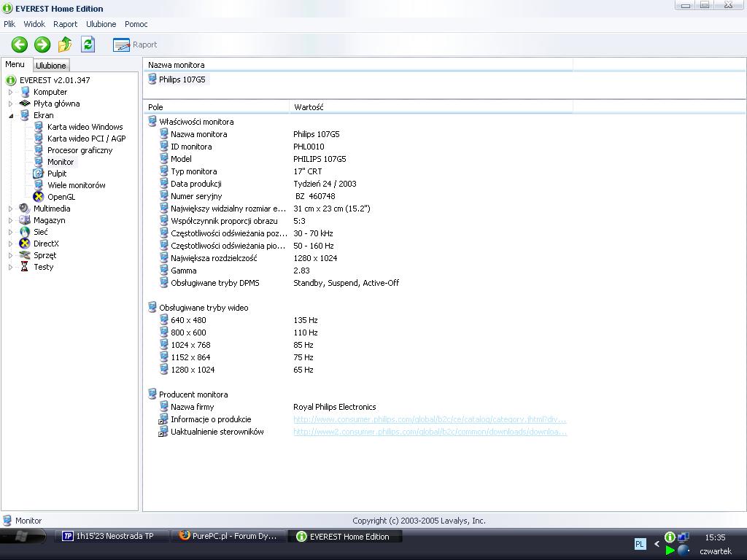Screen dimensions: 747x560
Task: Switch to the Ulubione tab in sidebar
Action: (51, 65)
